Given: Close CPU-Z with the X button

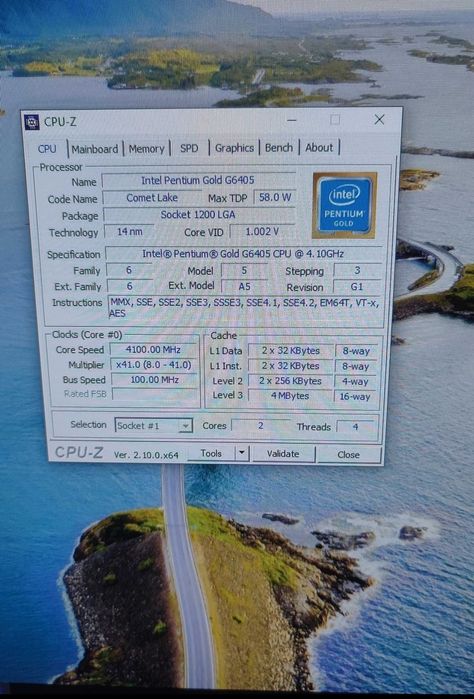Looking at the screenshot, I should click(379, 119).
